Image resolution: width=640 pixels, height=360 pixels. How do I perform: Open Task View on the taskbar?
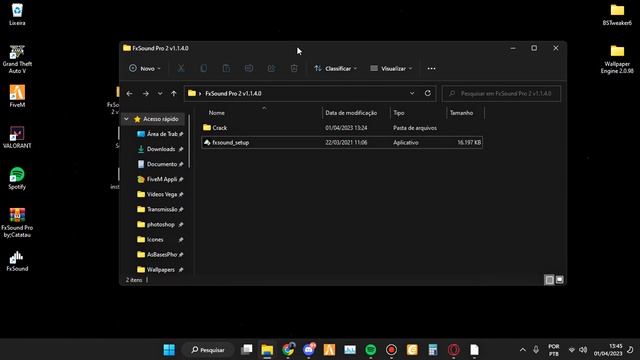(247, 350)
